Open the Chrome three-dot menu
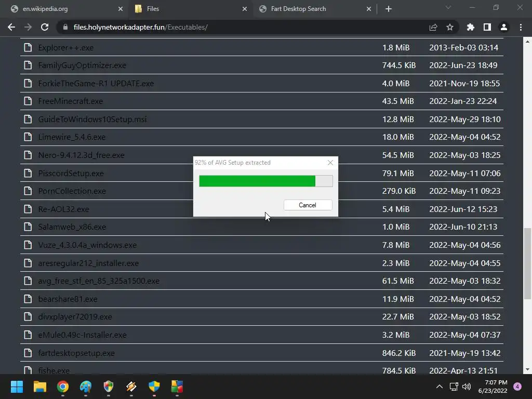 click(x=521, y=27)
